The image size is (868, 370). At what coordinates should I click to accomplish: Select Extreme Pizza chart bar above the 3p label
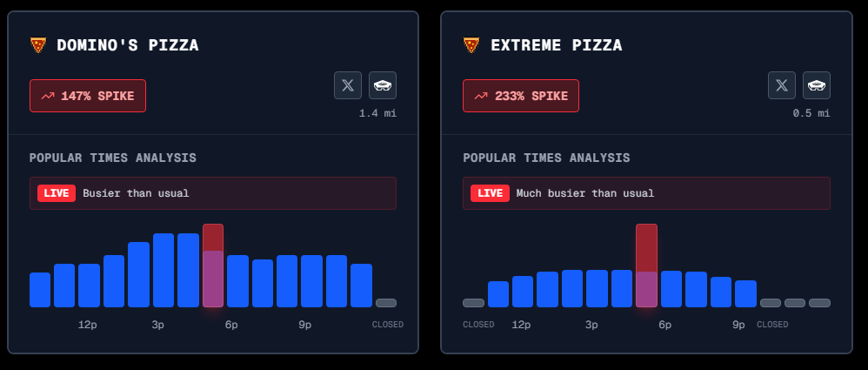[597, 288]
